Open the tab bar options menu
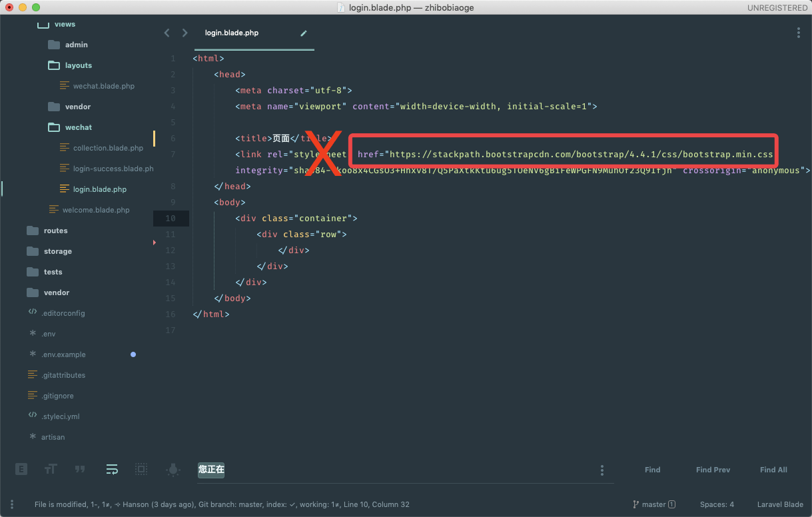The height and width of the screenshot is (517, 812). [799, 33]
